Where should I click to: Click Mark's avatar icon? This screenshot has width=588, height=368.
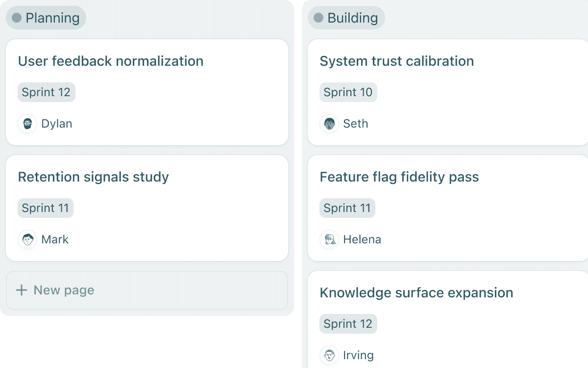[x=27, y=239]
